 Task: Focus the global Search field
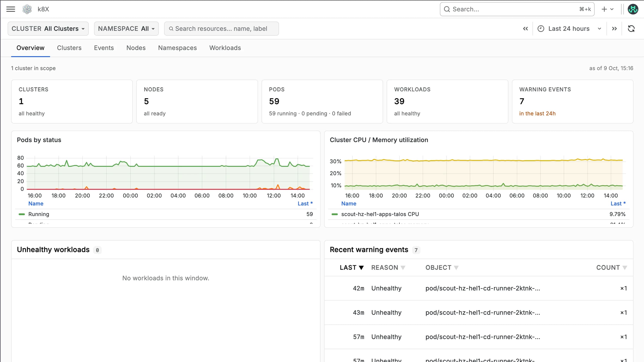pos(517,9)
